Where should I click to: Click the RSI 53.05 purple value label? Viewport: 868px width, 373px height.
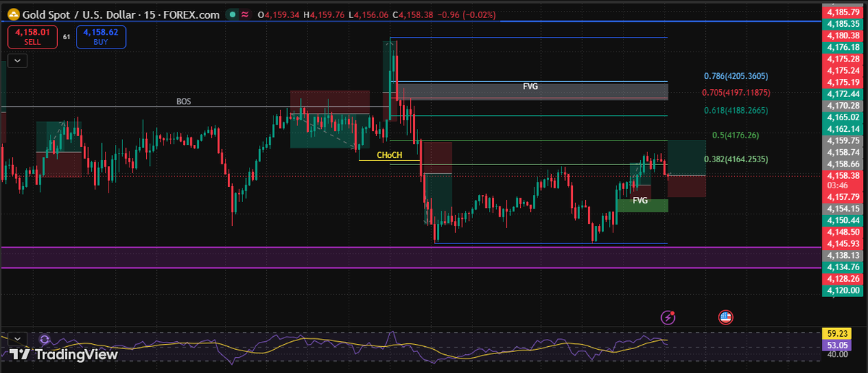click(836, 345)
